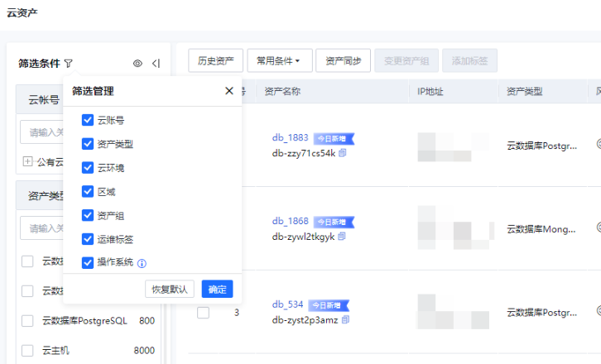Open the 常用条件 dropdown
Image resolution: width=601 pixels, height=364 pixels.
(x=278, y=60)
